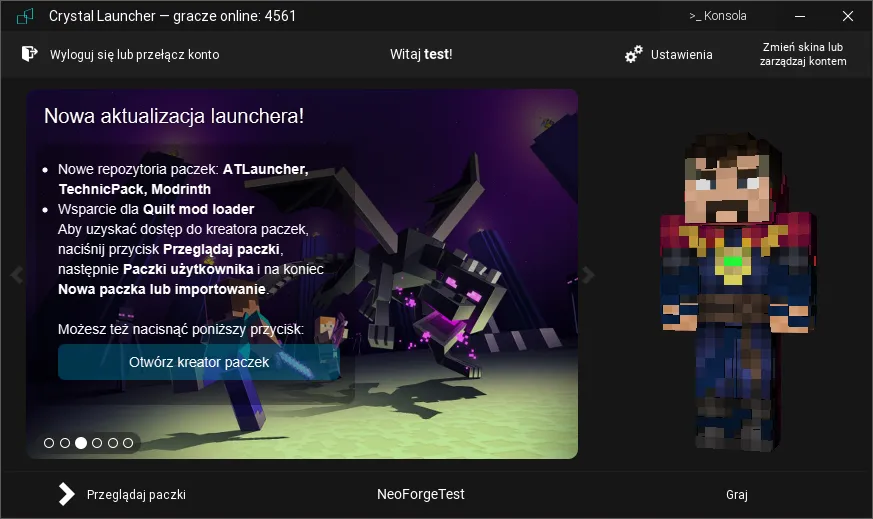Click Wyloguj się lub przełącz konto
This screenshot has width=873, height=519.
(x=134, y=54)
